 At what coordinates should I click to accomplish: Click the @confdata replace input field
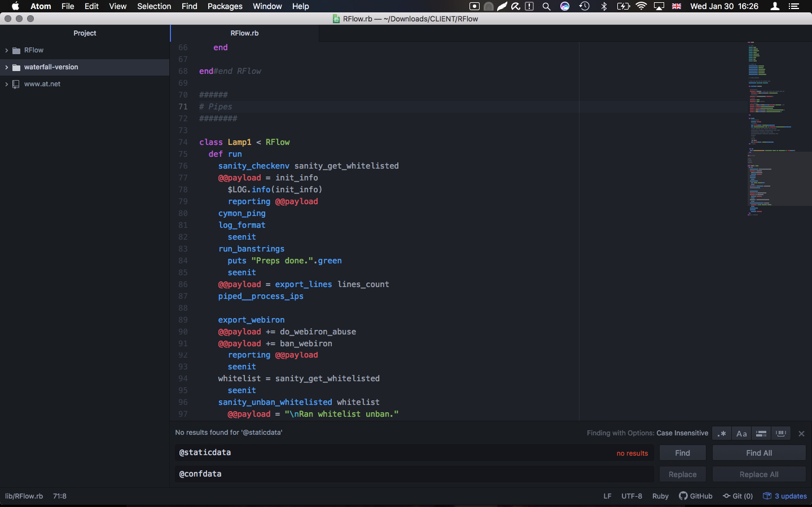point(414,474)
